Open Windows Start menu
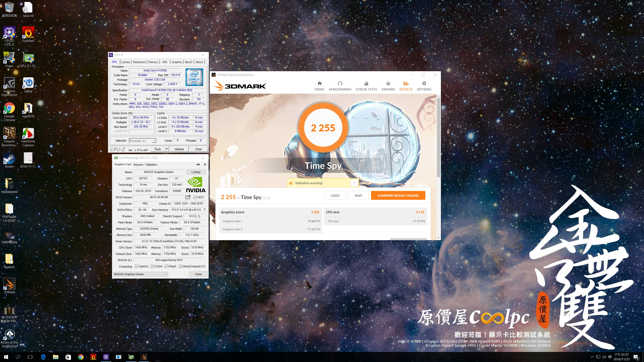644x362 pixels. coord(6,357)
